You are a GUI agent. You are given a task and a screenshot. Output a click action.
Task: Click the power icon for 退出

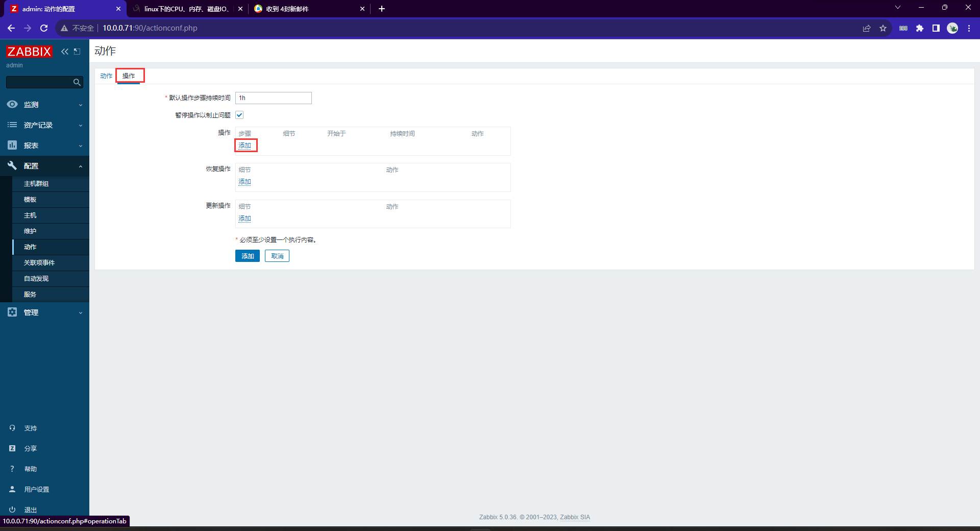pos(12,510)
